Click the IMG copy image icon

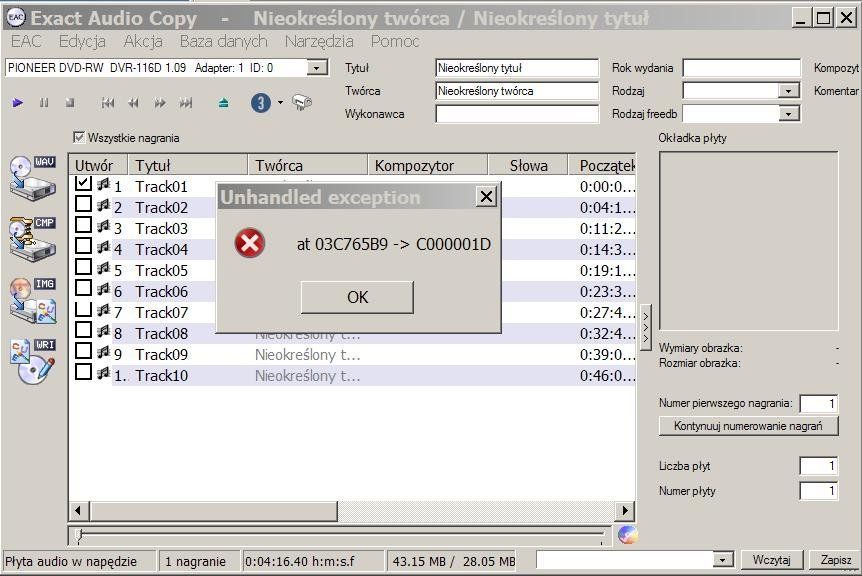coord(33,300)
